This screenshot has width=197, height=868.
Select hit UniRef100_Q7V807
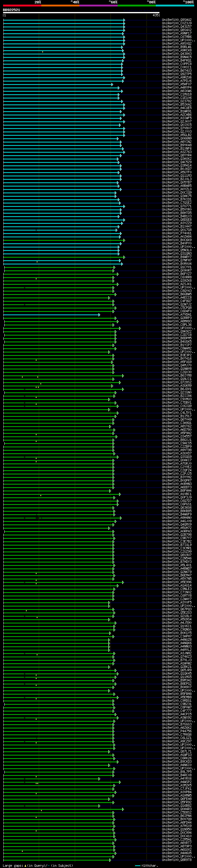click(177, 128)
